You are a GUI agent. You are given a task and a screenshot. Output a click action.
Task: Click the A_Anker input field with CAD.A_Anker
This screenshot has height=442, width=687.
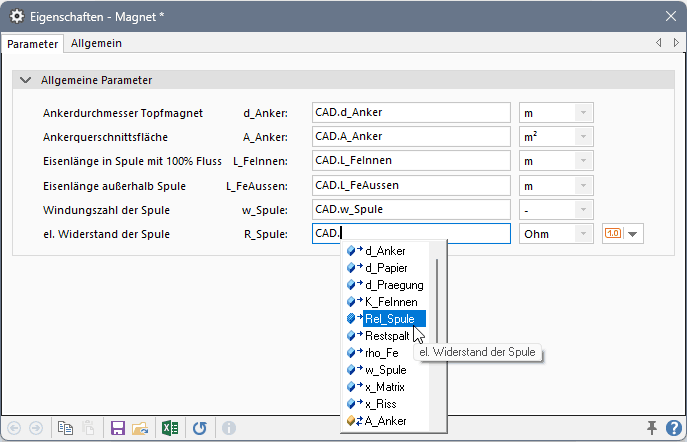pos(411,137)
